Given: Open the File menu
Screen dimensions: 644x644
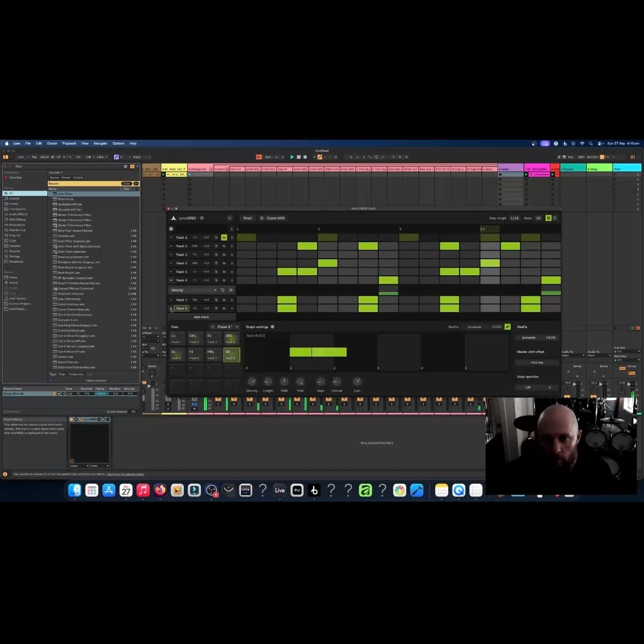Looking at the screenshot, I should click(28, 144).
